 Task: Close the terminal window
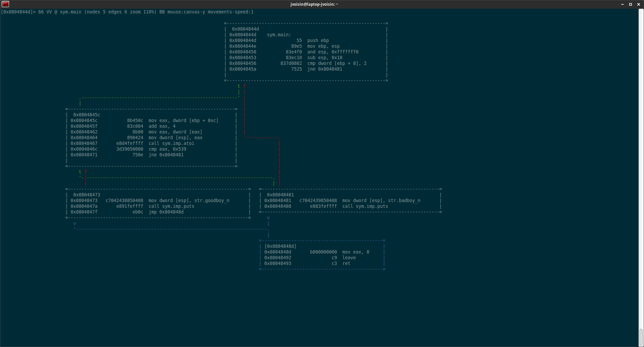639,4
